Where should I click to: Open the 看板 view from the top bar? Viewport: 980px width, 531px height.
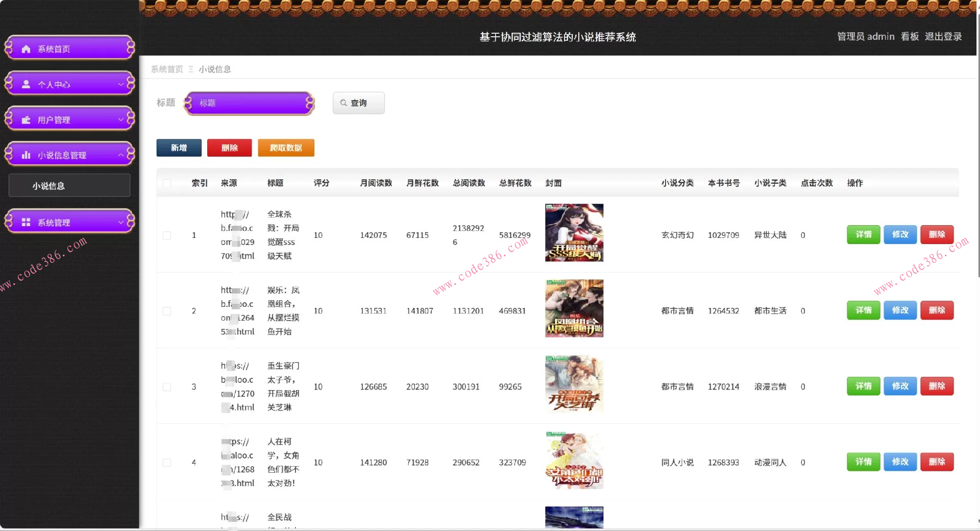[909, 36]
